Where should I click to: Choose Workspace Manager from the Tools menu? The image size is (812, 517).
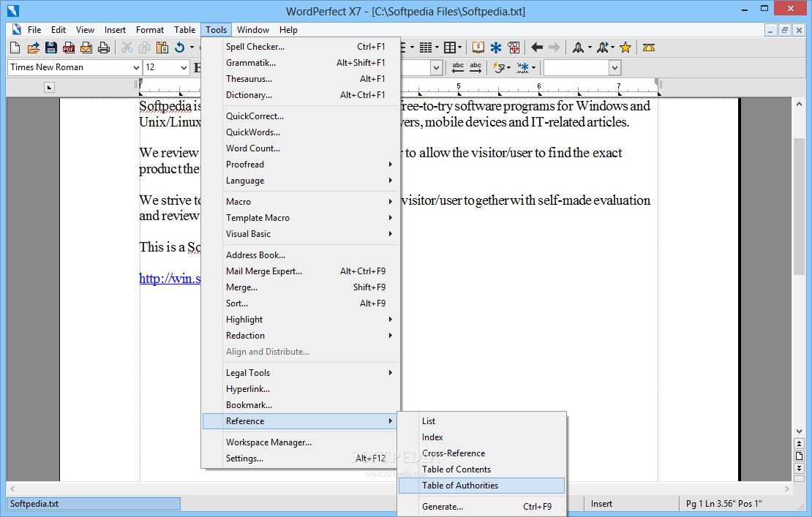point(301,442)
